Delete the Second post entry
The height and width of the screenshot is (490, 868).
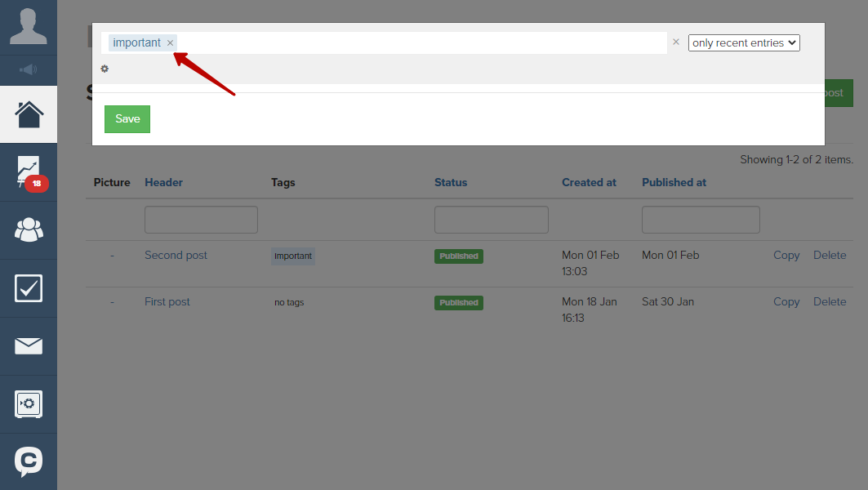tap(829, 255)
